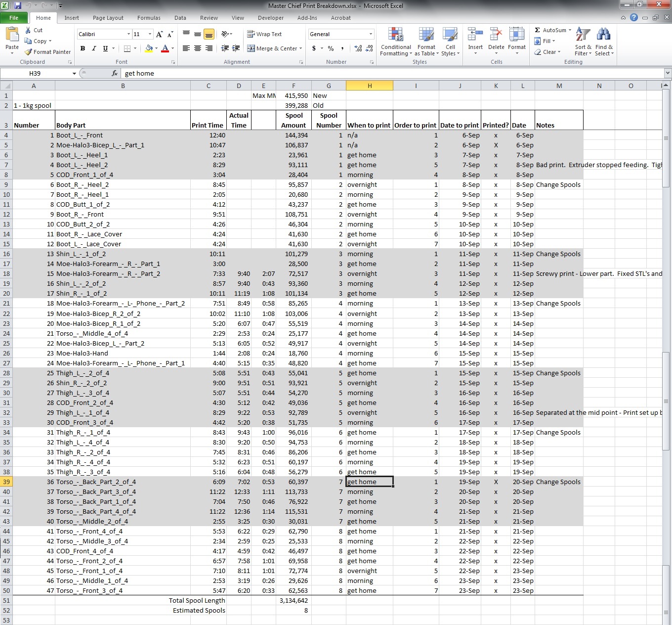The image size is (672, 625).
Task: Toggle Wrap Text for selected cell
Action: tap(264, 34)
